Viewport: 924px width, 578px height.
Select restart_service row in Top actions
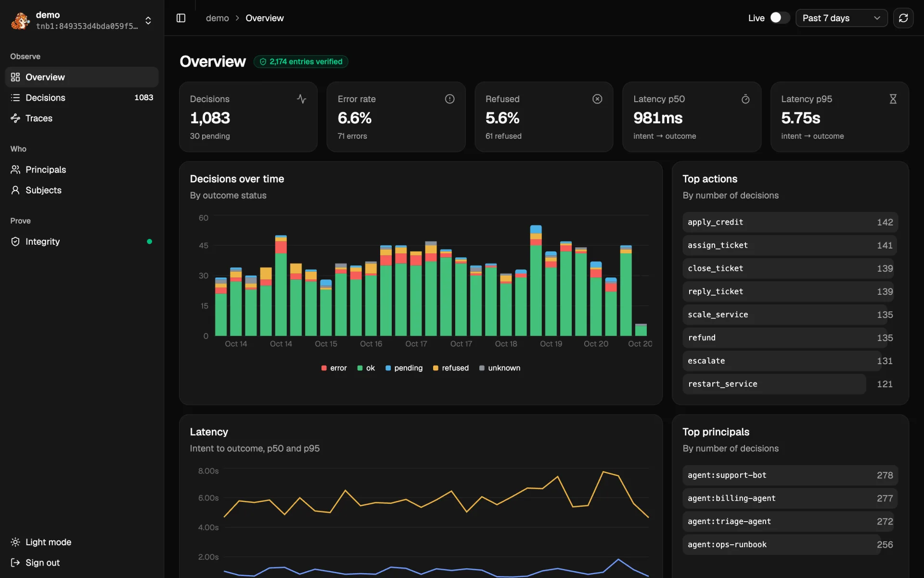pyautogui.click(x=790, y=384)
